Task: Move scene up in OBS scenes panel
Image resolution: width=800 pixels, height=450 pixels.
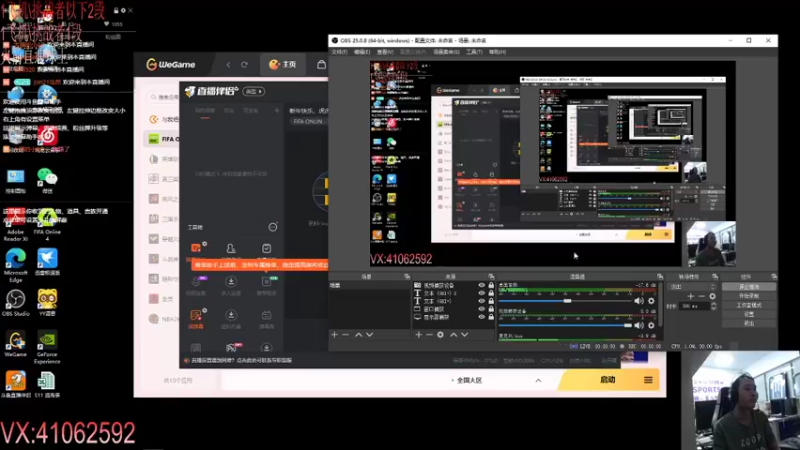Action: (x=359, y=335)
